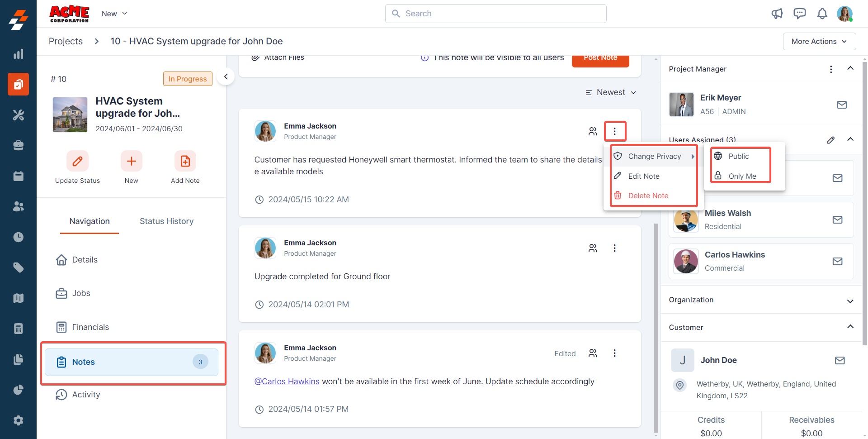Open the dashboard bar chart sidebar icon
This screenshot has height=439, width=868.
18,54
